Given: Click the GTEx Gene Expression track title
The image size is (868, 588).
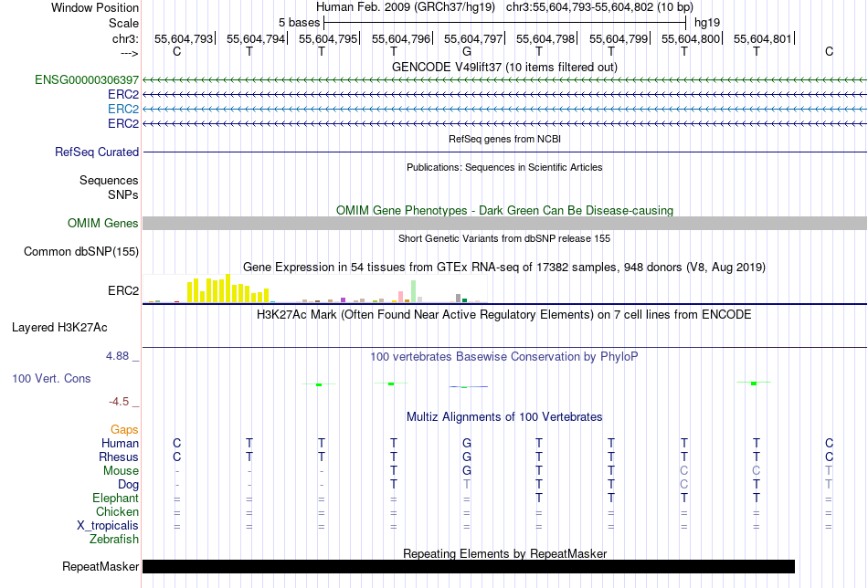Looking at the screenshot, I should click(x=504, y=268).
